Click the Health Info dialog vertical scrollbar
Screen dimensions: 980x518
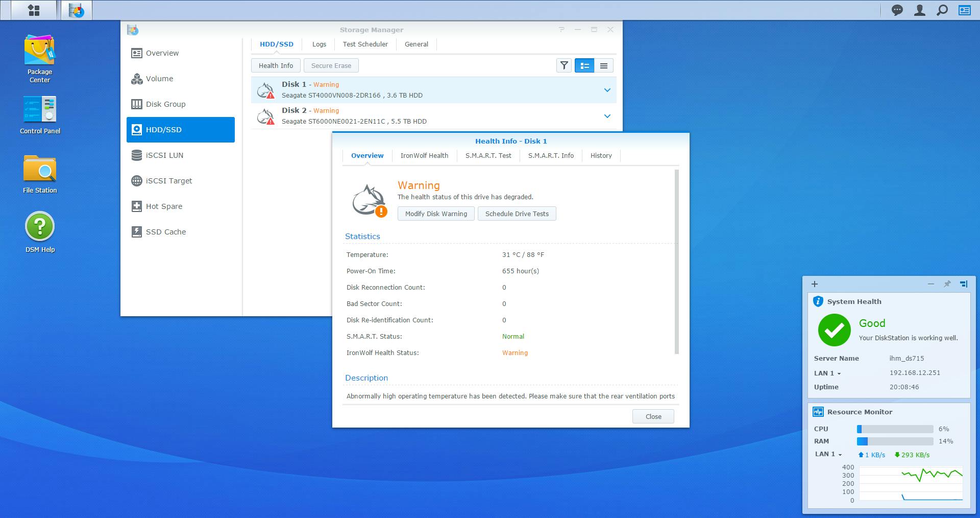677,262
